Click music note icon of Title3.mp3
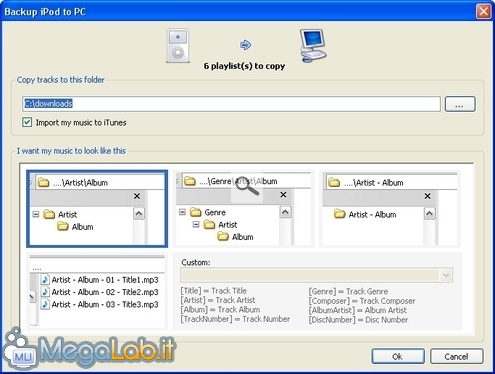Viewport: 495px width, 374px height. tap(45, 304)
